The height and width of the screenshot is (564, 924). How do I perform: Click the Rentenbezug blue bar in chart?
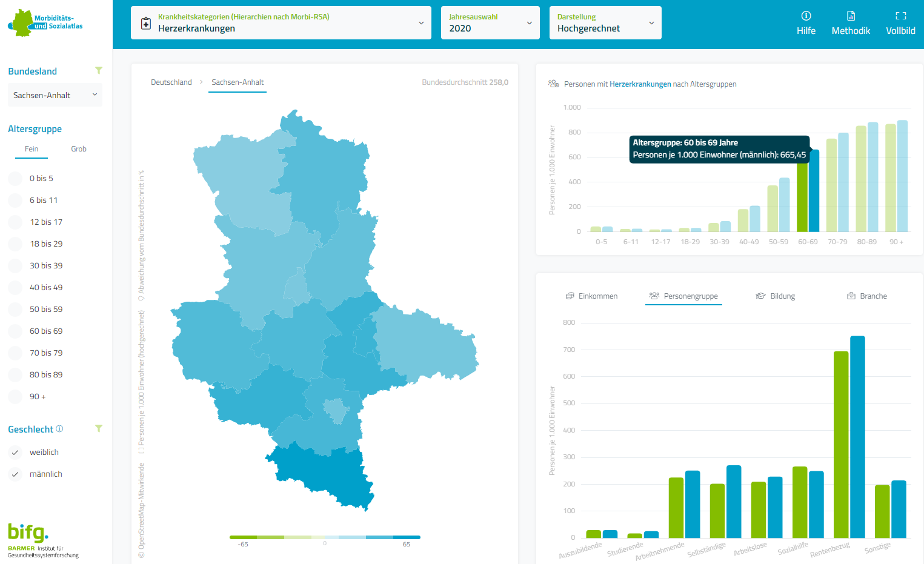click(x=857, y=436)
